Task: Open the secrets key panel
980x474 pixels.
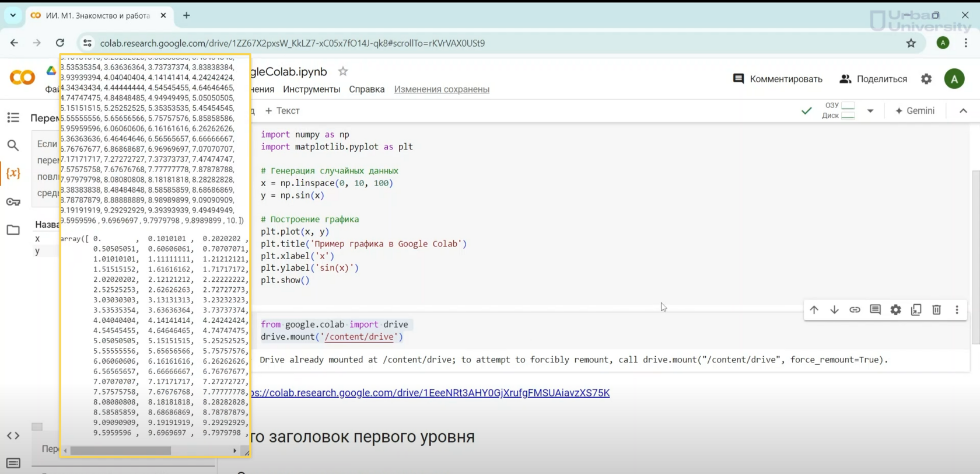Action: click(x=13, y=202)
